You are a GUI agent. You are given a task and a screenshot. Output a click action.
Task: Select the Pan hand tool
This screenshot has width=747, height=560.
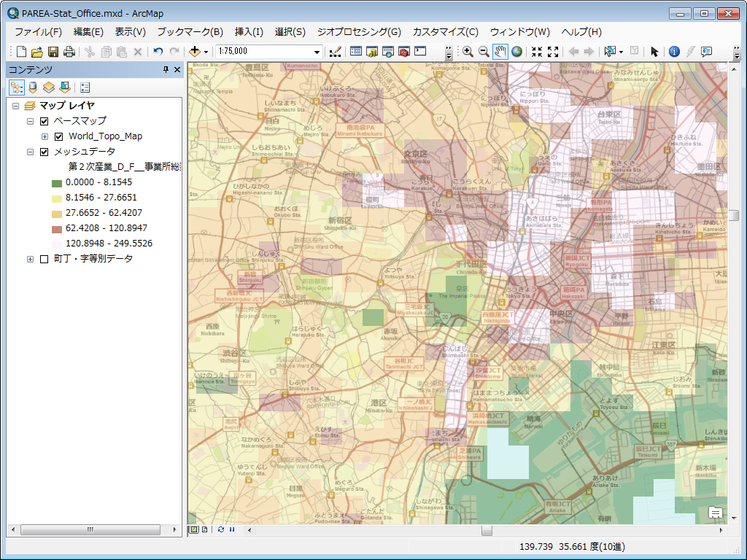point(500,52)
